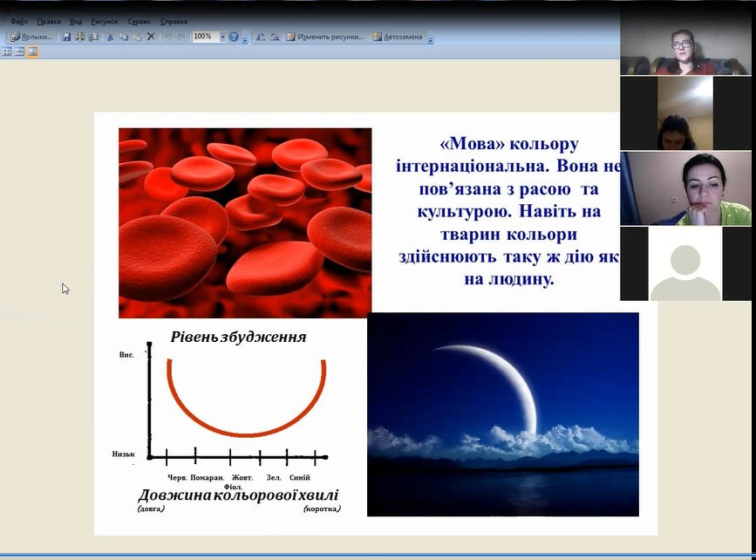This screenshot has width=756, height=560.
Task: Expand toolbar options after Автозамена
Action: pyautogui.click(x=431, y=39)
